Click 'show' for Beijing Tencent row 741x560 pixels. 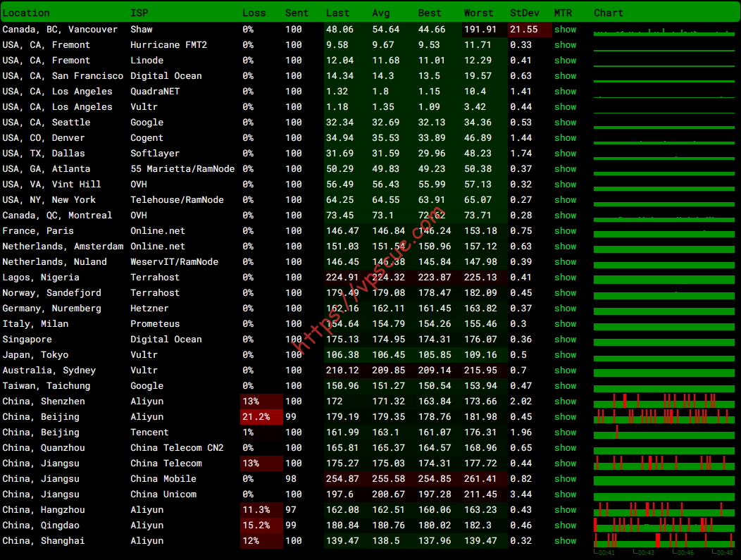[x=565, y=433]
